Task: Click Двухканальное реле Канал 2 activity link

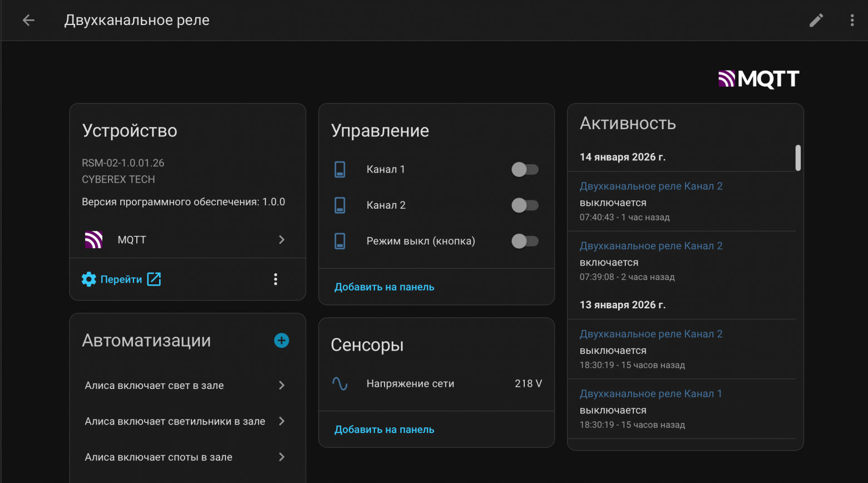Action: coord(651,185)
